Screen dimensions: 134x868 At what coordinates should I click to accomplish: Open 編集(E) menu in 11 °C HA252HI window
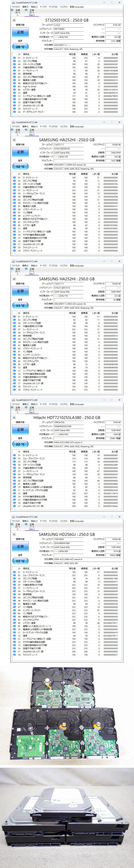[25, 265]
